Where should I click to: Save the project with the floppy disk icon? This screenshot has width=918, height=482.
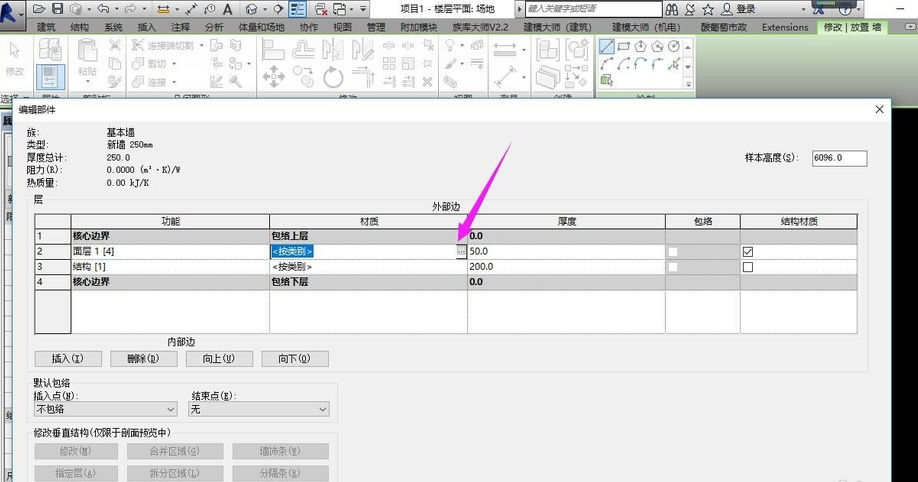click(x=57, y=9)
